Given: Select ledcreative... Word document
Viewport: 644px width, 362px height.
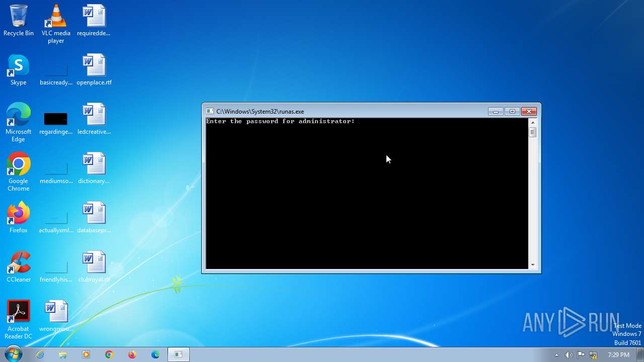Looking at the screenshot, I should point(94,119).
